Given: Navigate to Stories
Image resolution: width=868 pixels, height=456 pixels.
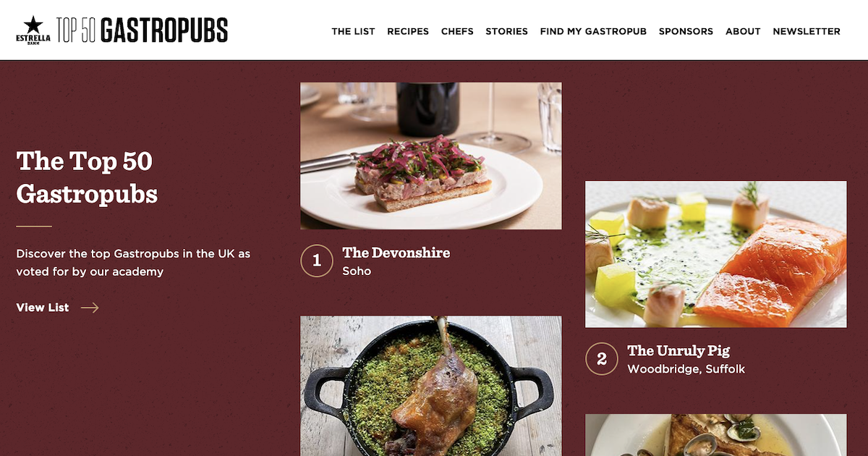Looking at the screenshot, I should 506,31.
